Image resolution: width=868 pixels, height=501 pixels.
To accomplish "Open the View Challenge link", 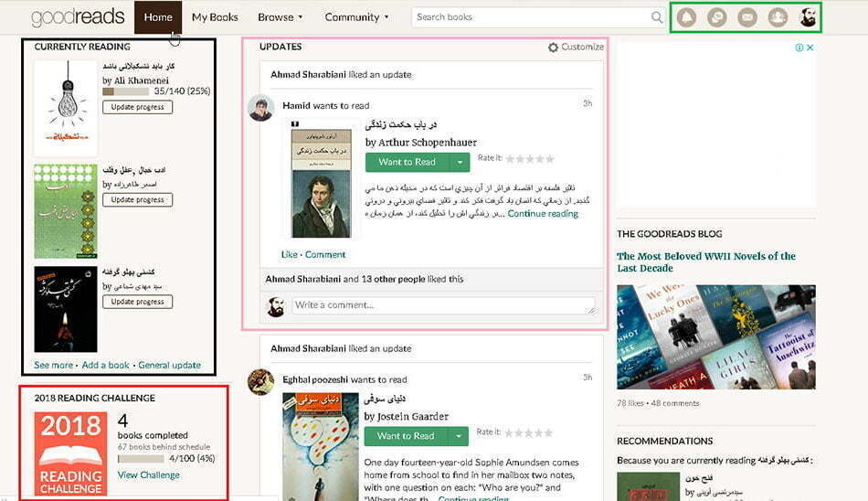I will click(x=148, y=475).
